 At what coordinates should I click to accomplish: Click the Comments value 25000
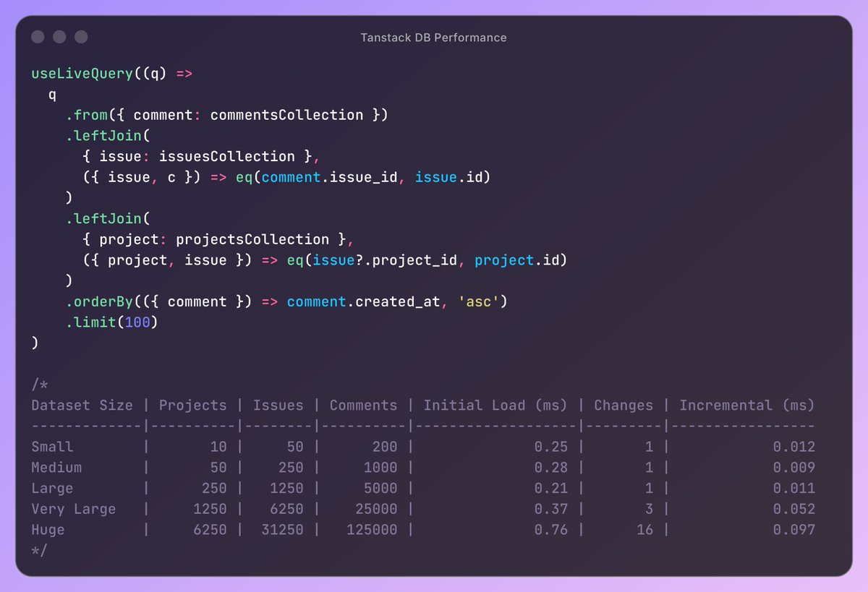pos(375,509)
